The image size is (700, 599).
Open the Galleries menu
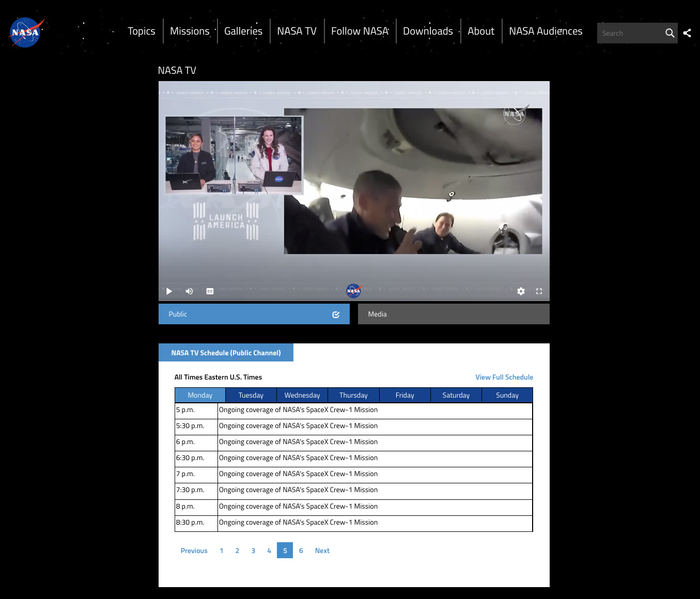point(243,31)
